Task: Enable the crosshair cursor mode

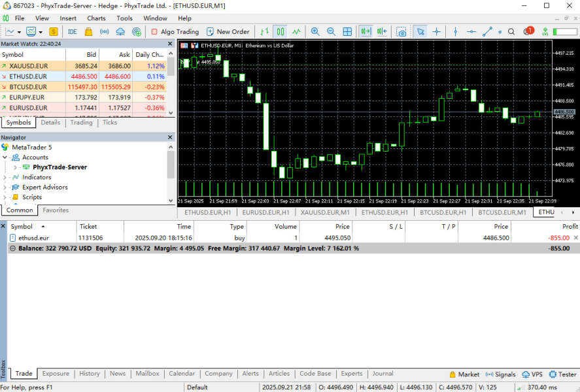Action: click(x=436, y=31)
